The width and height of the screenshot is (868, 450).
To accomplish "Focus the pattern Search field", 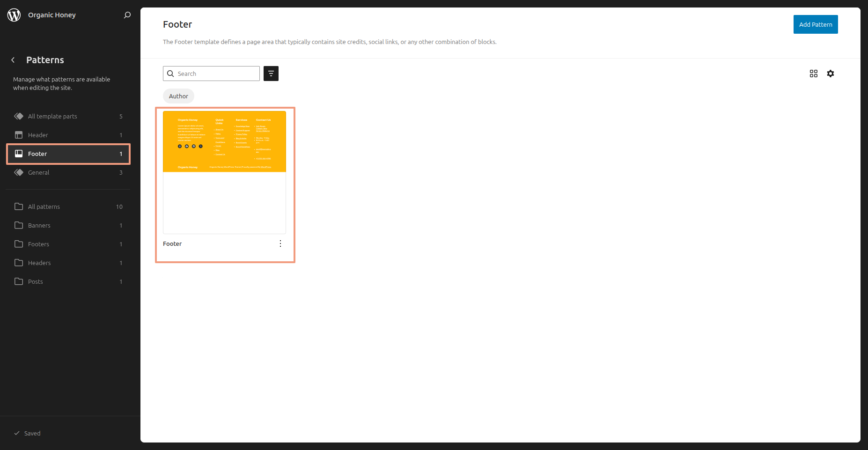I will [216, 74].
